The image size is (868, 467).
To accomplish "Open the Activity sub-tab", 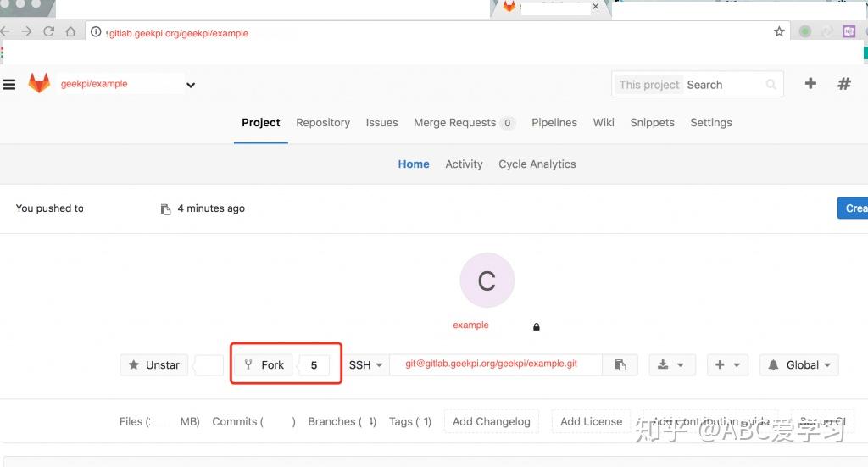I will pos(464,164).
